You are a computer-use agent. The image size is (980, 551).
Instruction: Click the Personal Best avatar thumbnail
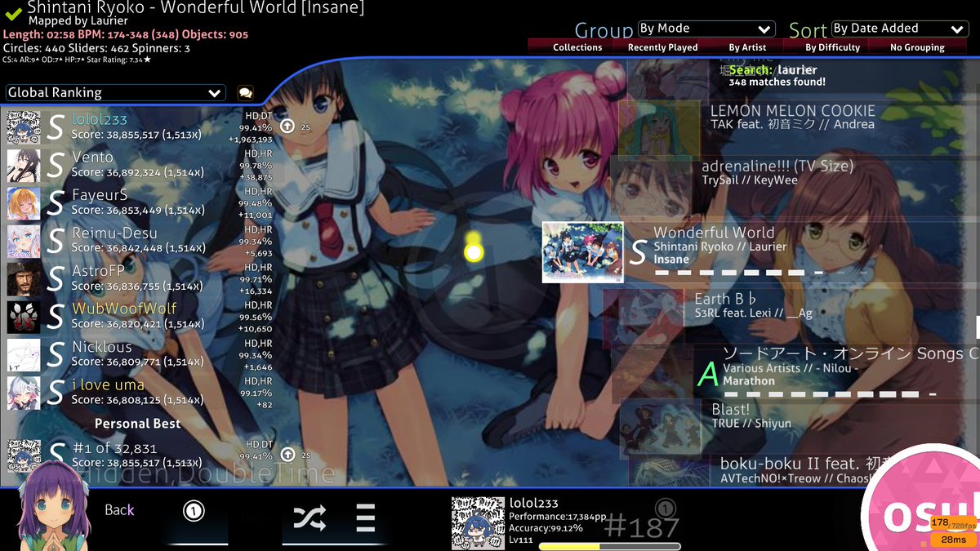coord(24,455)
